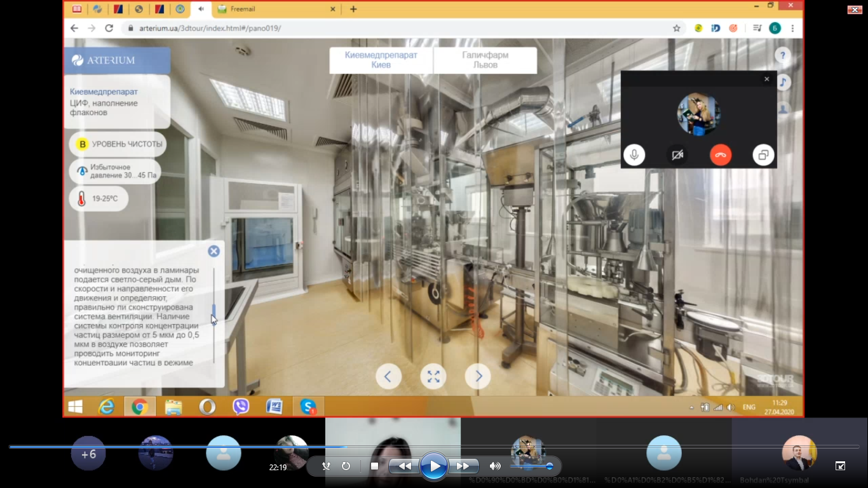Switch to the pinned globe tab
This screenshot has width=868, height=488.
[139, 9]
